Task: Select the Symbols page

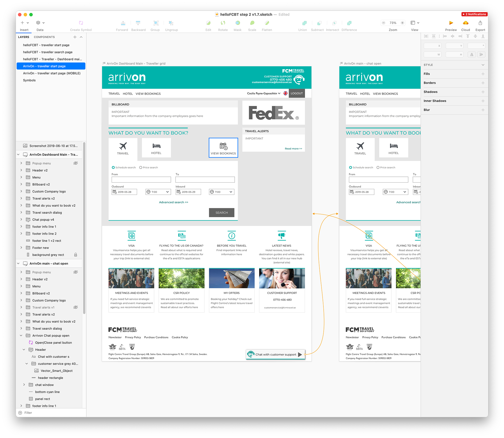Action: (29, 80)
